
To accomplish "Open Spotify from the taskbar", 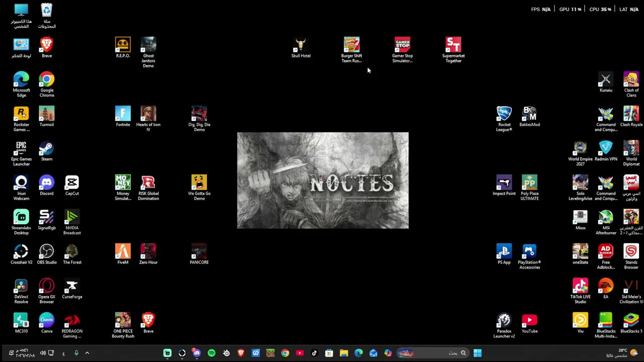I will (211, 353).
